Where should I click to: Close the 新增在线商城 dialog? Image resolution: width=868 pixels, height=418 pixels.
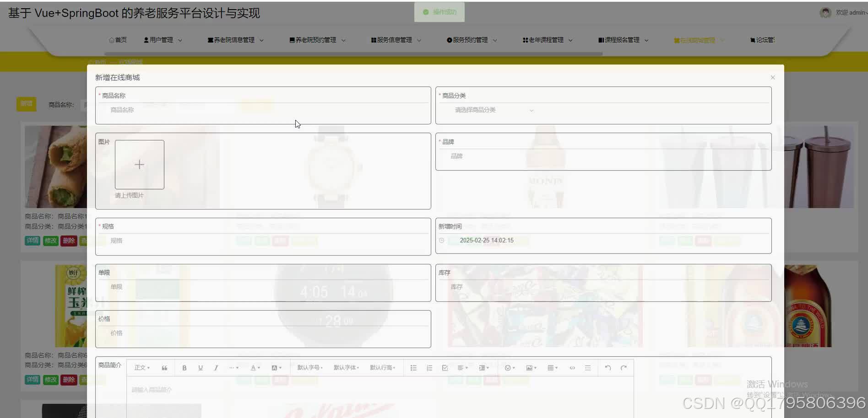coord(773,78)
